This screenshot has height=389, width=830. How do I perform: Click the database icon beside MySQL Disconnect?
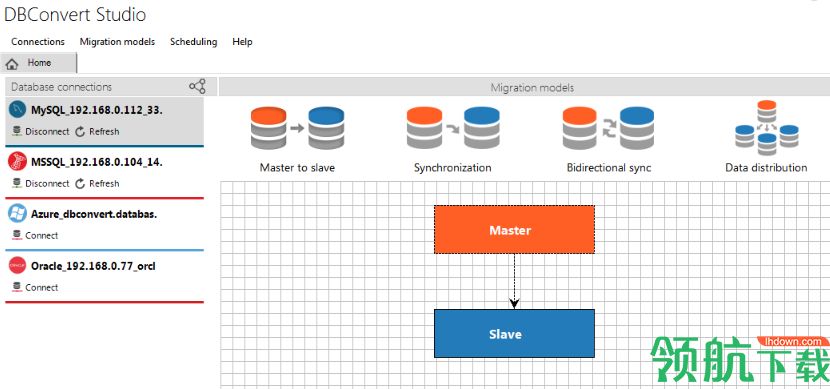tap(17, 131)
